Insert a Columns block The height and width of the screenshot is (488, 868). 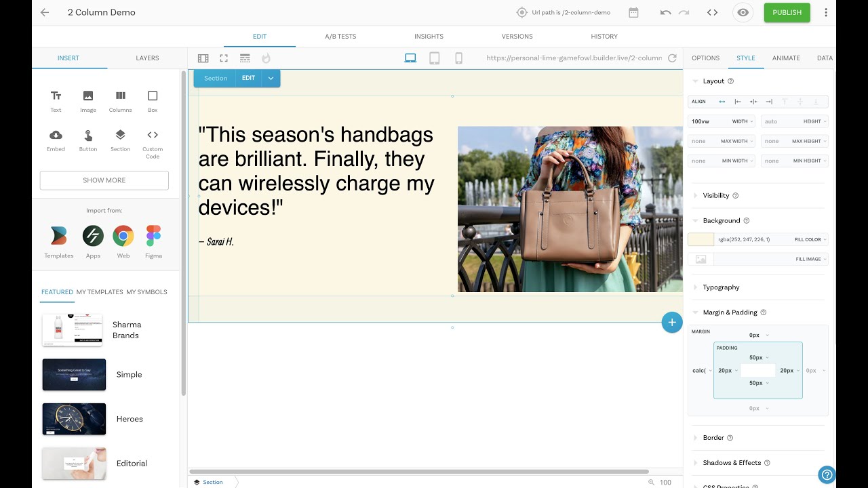pos(120,101)
